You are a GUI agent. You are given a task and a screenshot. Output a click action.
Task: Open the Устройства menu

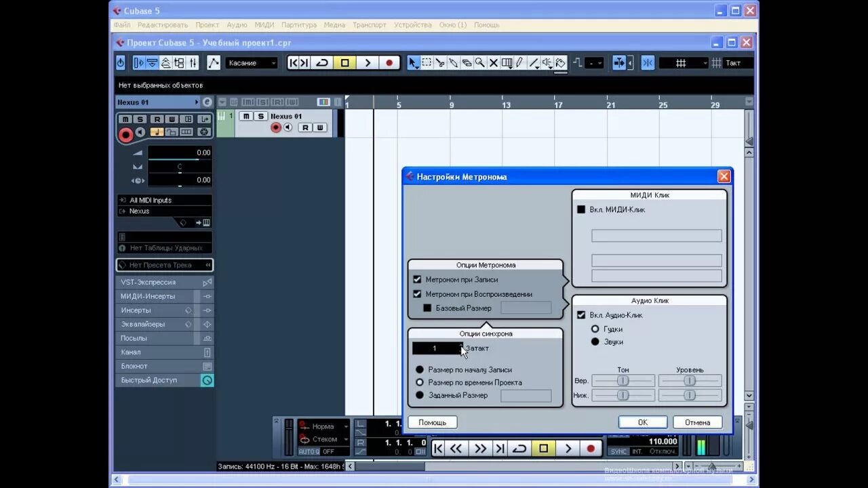[412, 25]
